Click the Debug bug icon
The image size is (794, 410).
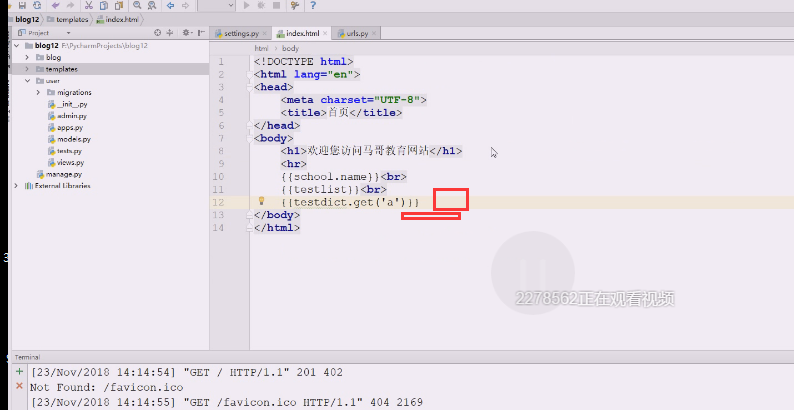[x=261, y=6]
